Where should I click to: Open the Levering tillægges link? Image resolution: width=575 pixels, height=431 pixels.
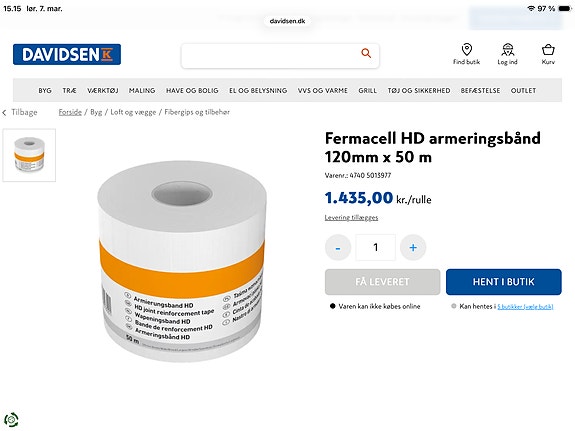351,218
